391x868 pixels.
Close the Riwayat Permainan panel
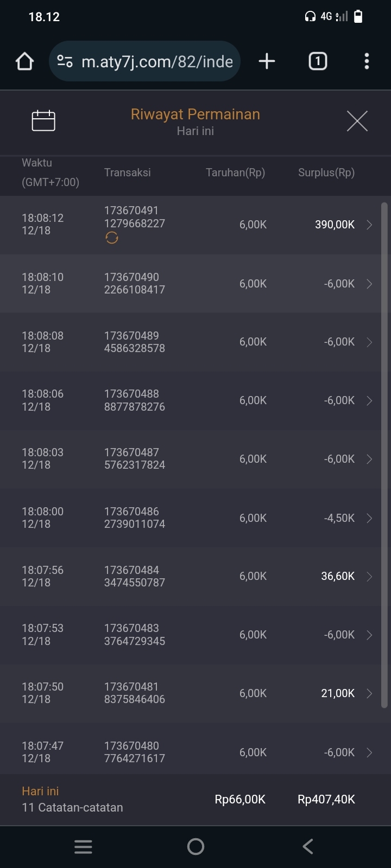tap(357, 121)
